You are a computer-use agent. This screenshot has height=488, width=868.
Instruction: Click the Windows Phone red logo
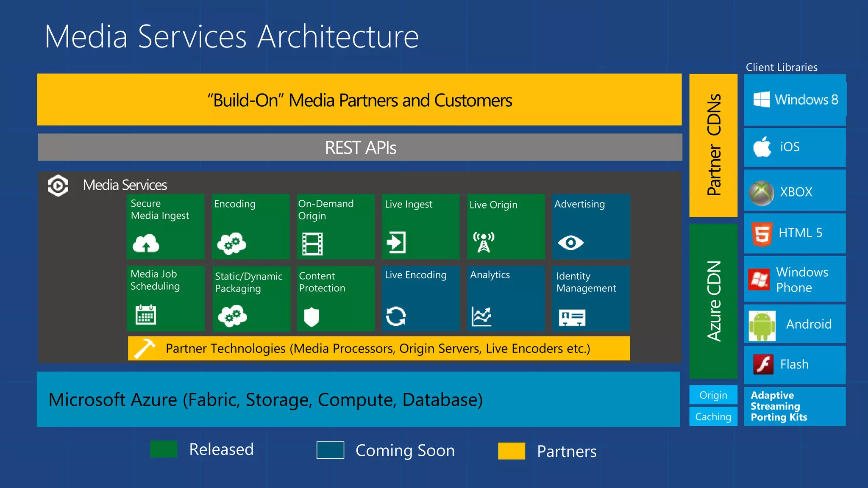(x=759, y=280)
